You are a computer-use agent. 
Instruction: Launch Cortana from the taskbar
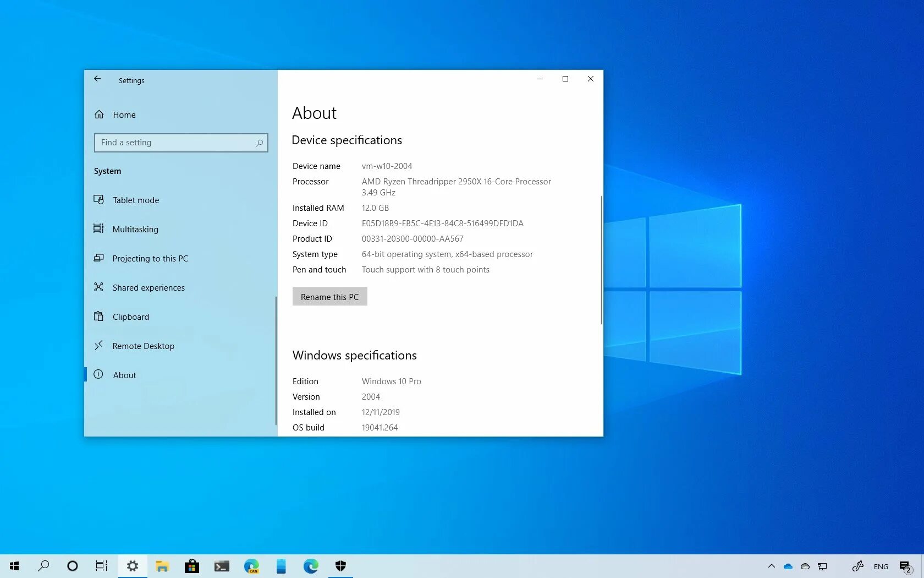[x=72, y=566]
